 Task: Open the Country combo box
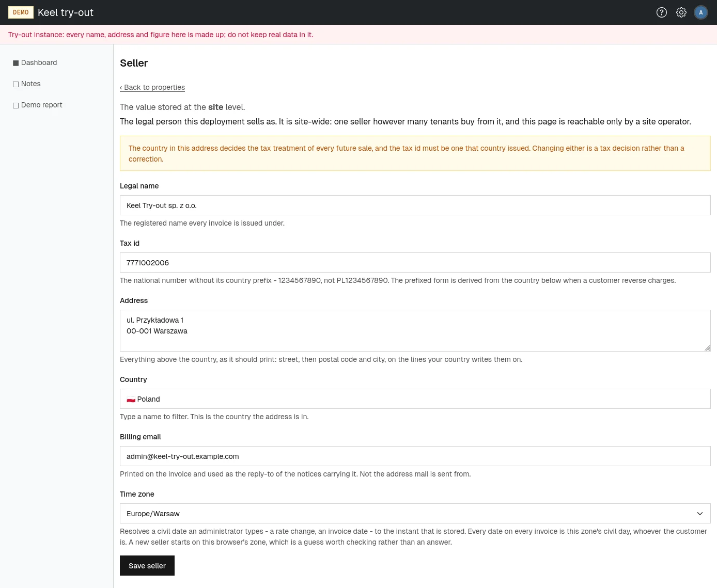click(x=415, y=399)
